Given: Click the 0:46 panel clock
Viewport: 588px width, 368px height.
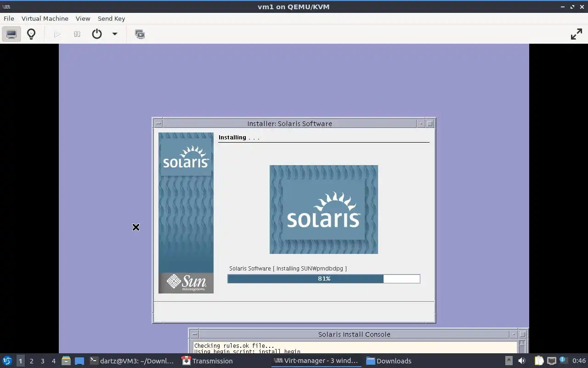Looking at the screenshot, I should 579,361.
